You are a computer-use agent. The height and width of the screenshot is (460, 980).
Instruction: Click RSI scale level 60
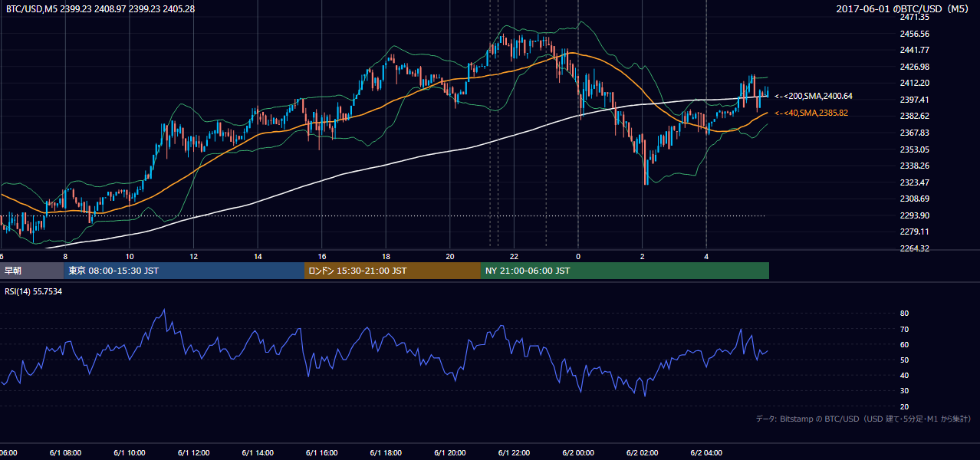[x=904, y=344]
